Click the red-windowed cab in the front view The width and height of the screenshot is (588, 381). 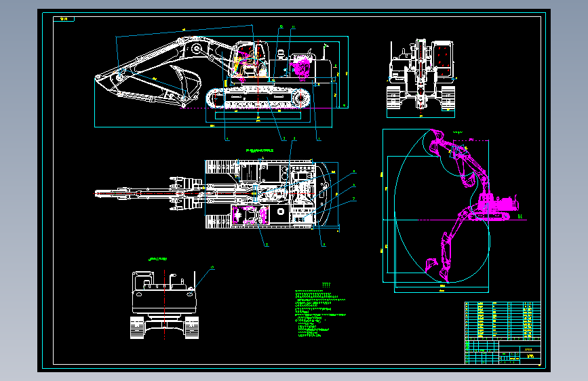442,59
